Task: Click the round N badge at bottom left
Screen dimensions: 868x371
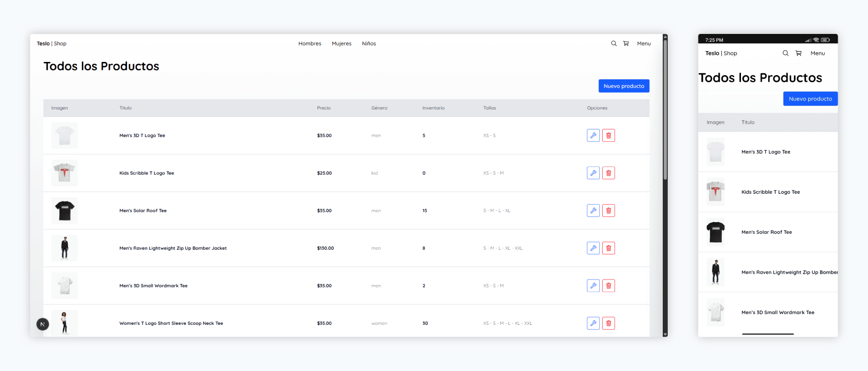Action: pyautogui.click(x=42, y=324)
